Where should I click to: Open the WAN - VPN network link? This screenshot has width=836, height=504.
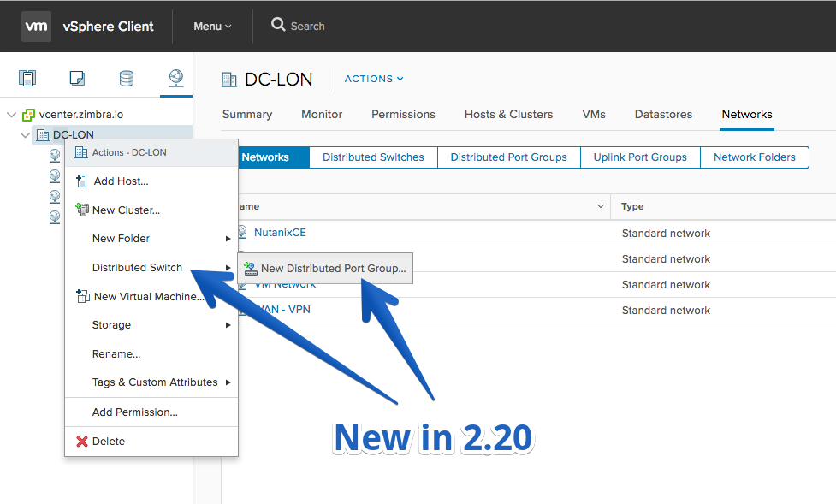[284, 310]
